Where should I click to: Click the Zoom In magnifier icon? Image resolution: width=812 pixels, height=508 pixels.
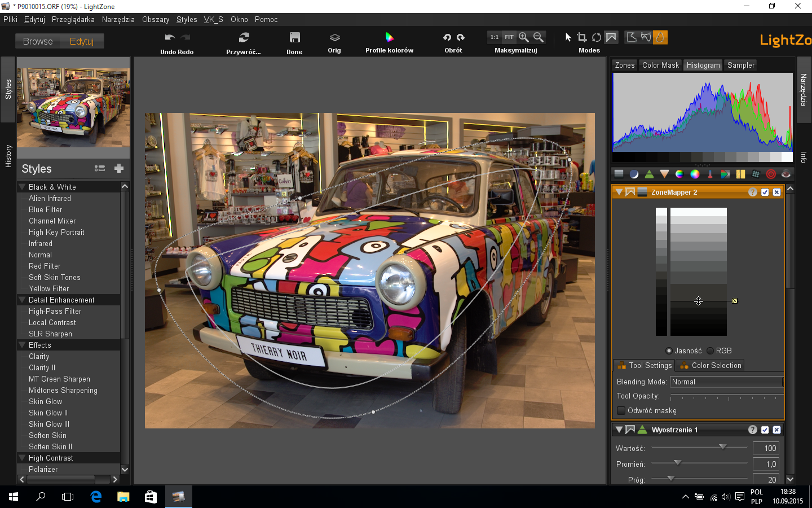point(524,37)
